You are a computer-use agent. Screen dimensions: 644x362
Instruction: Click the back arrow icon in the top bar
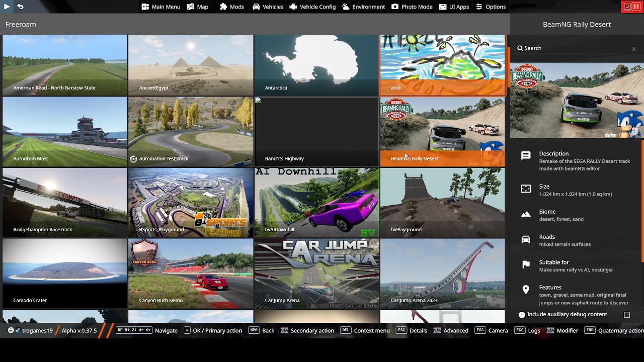(x=20, y=7)
